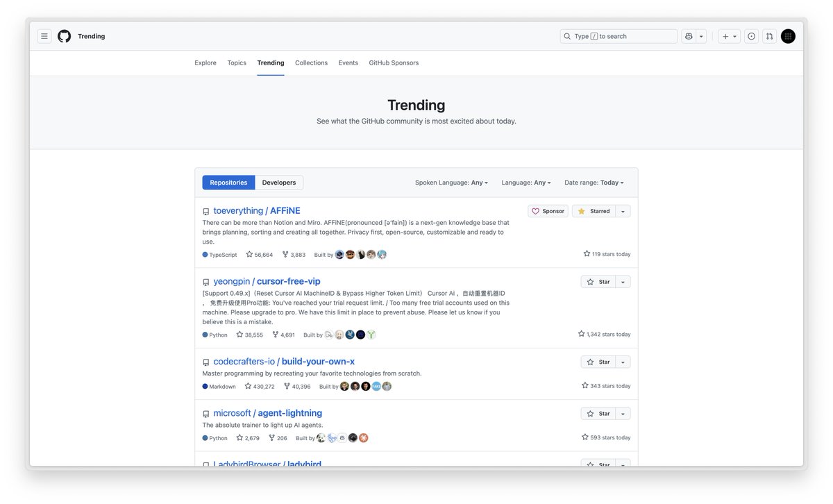Viewport: 833px width, 504px height.
Task: Star the build-your-own-x repository
Action: 598,362
